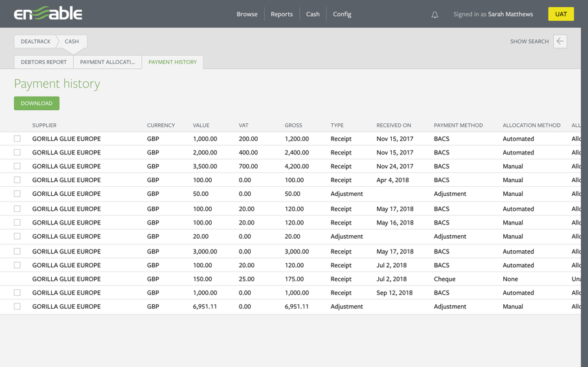Sort by the Value column header
The height and width of the screenshot is (367, 588).
coord(201,125)
